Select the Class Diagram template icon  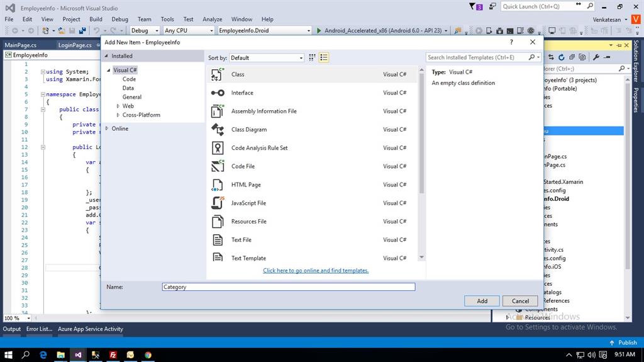coord(218,130)
